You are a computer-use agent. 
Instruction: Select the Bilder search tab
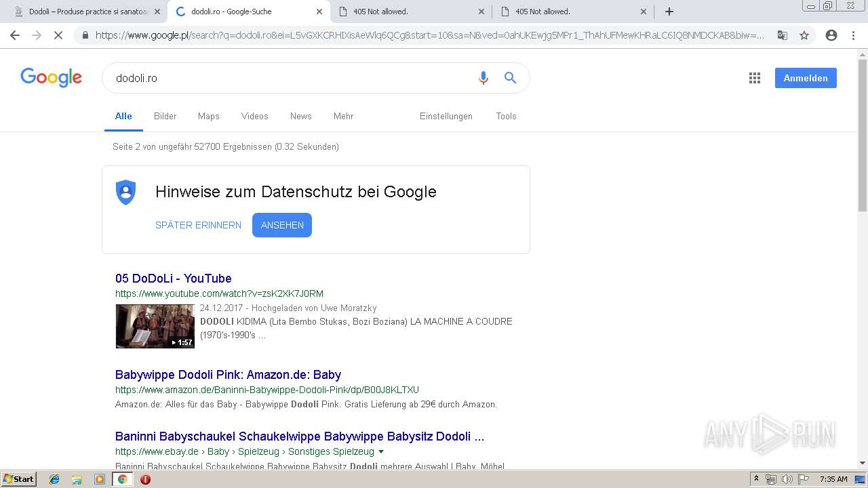[x=165, y=116]
